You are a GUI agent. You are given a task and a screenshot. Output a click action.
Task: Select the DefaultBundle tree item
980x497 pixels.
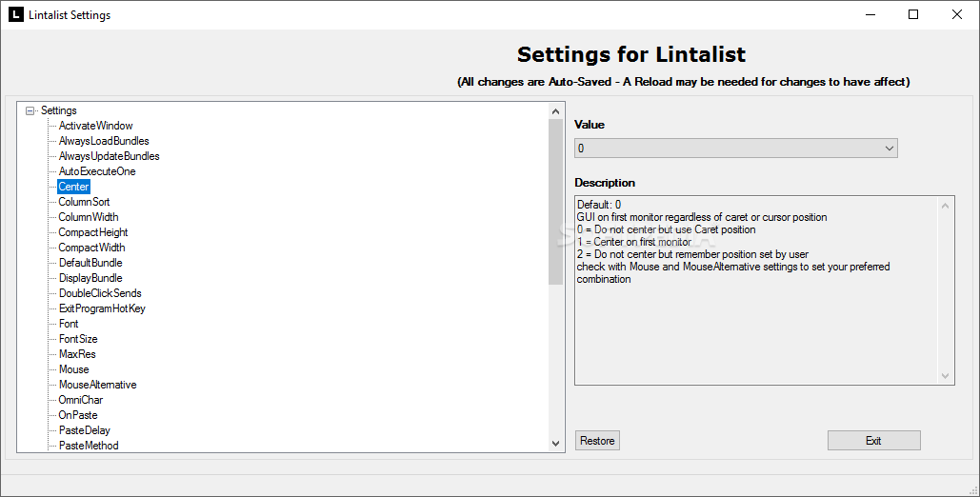coord(90,263)
